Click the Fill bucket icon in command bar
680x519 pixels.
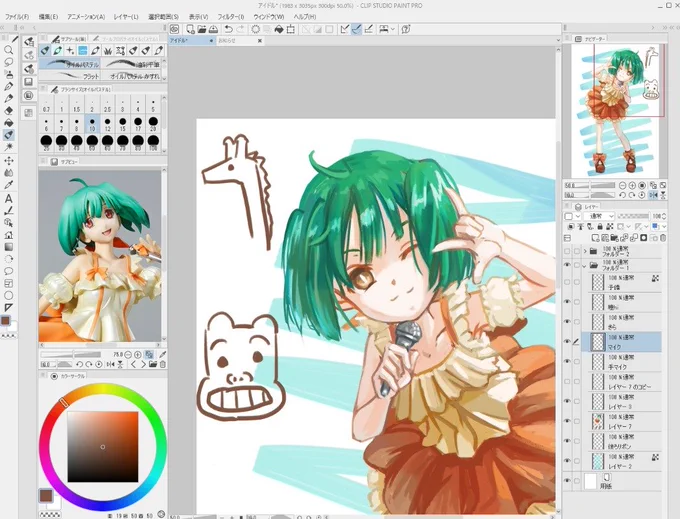point(279,29)
